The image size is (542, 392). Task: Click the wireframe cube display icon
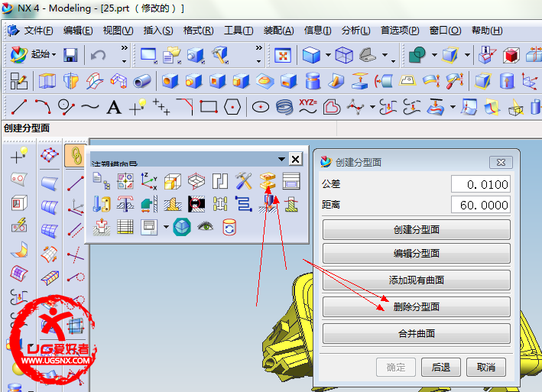[344, 55]
